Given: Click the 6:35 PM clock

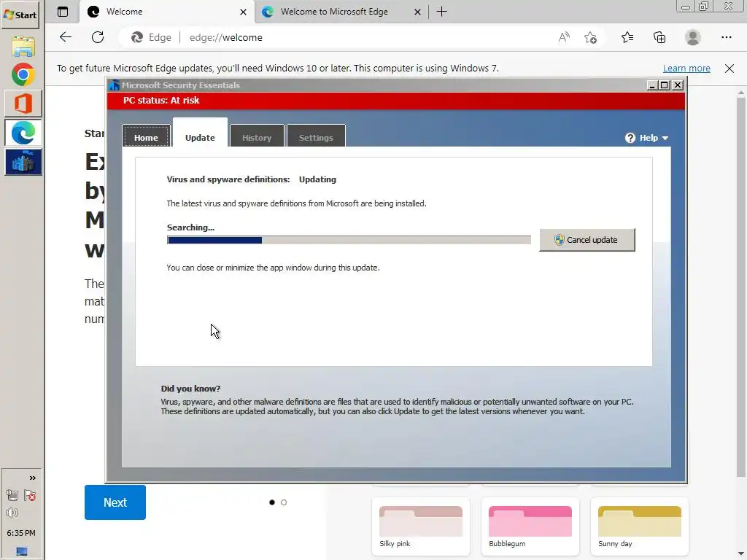Looking at the screenshot, I should (21, 533).
